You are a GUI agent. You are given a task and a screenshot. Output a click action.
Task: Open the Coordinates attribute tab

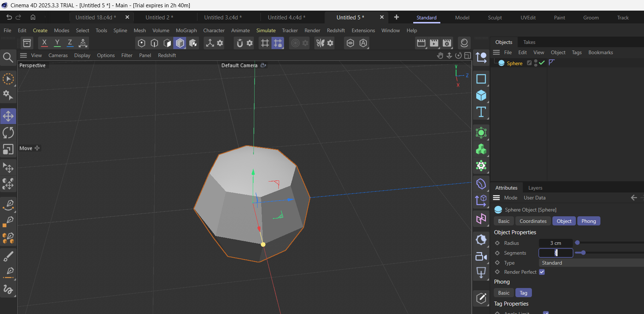533,221
